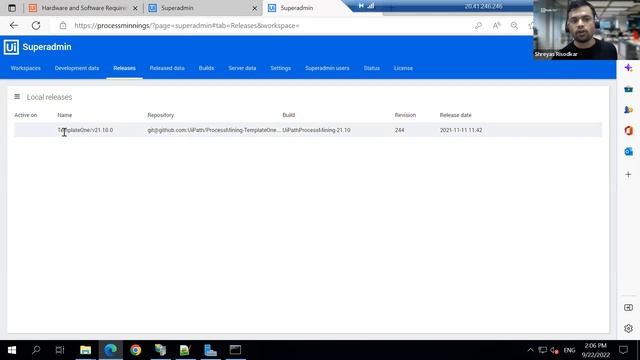Switch to the Development data tab
The height and width of the screenshot is (360, 640).
tap(77, 68)
